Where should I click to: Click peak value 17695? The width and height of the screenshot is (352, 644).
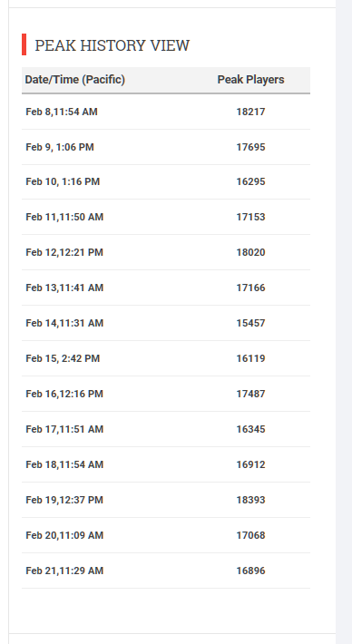[x=250, y=147]
